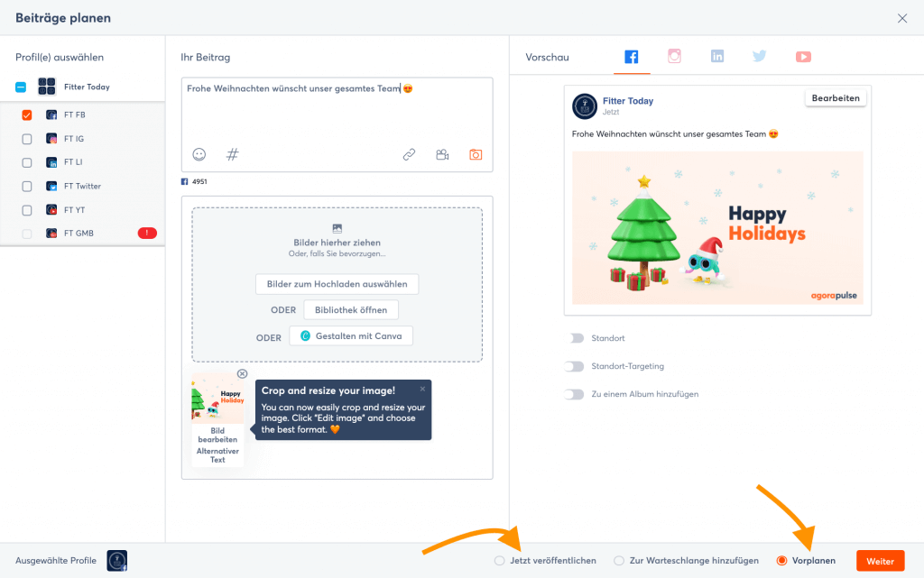Click the red FT GMB warning badge
Viewport: 924px width, 578px height.
click(147, 233)
